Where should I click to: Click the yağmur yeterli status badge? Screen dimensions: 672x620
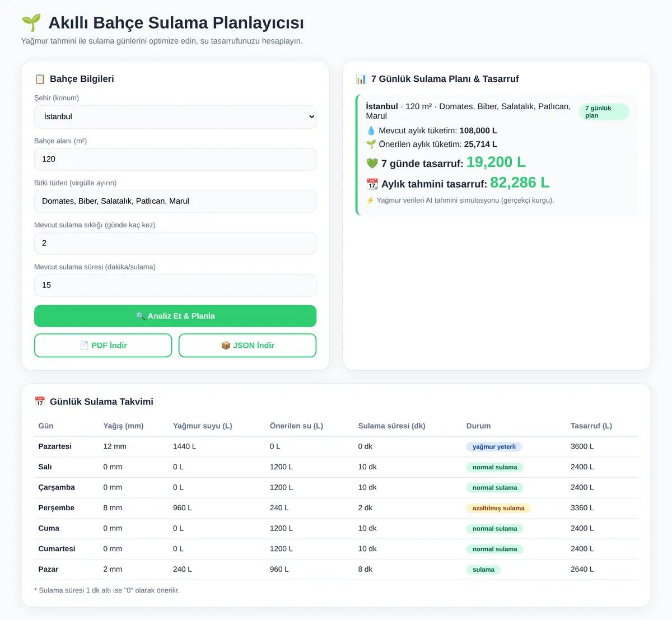[494, 447]
